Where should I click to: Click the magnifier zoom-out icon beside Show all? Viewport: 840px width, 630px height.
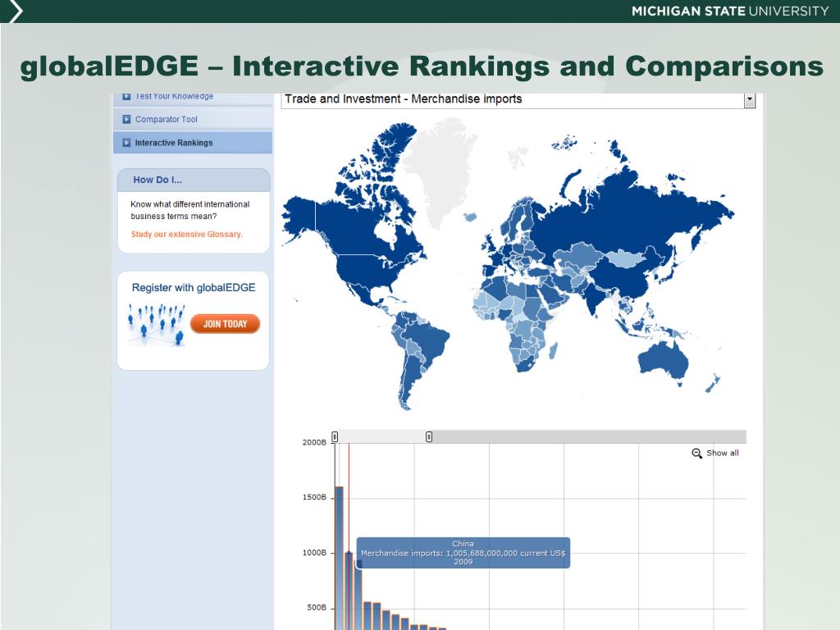pos(696,453)
